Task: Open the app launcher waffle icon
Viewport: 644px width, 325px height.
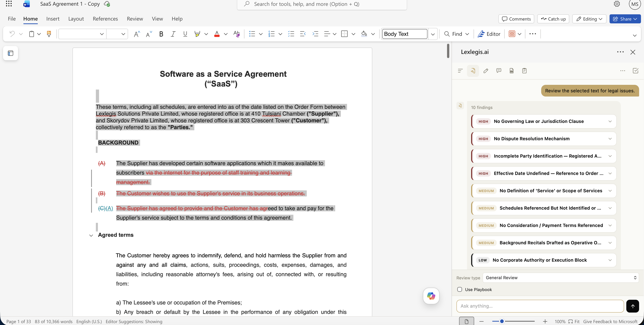Action: [9, 4]
